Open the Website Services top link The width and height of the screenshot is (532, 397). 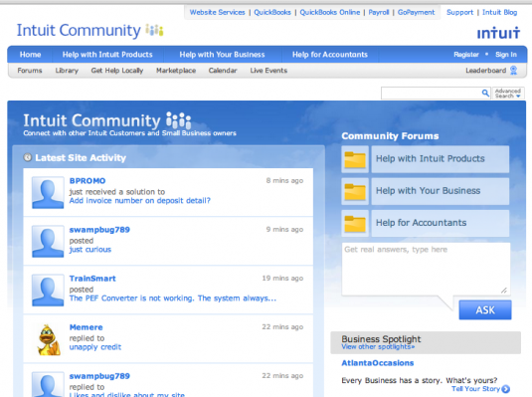tap(217, 13)
